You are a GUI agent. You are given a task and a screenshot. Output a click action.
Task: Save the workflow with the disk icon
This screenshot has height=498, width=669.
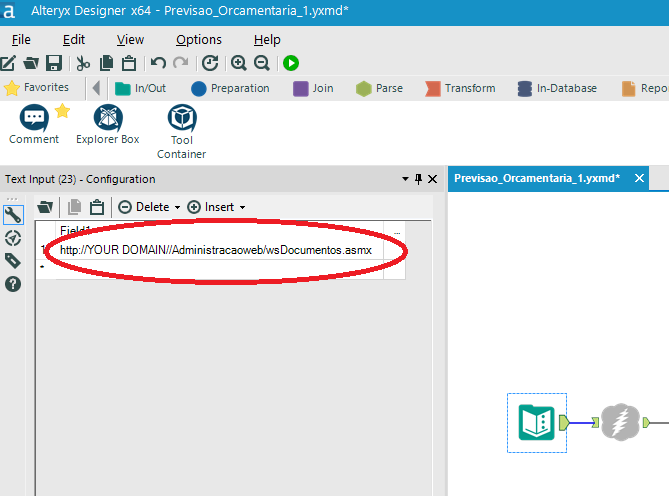(x=54, y=63)
